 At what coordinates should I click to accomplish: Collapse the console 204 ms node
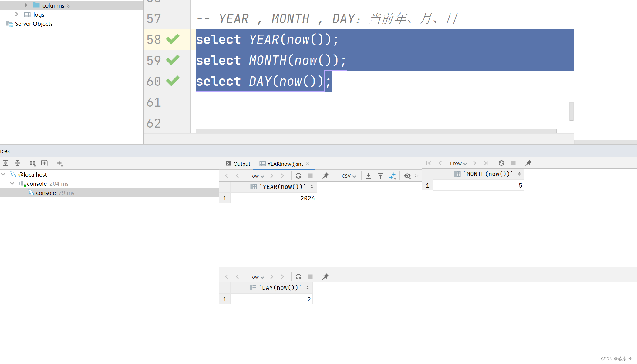click(12, 183)
